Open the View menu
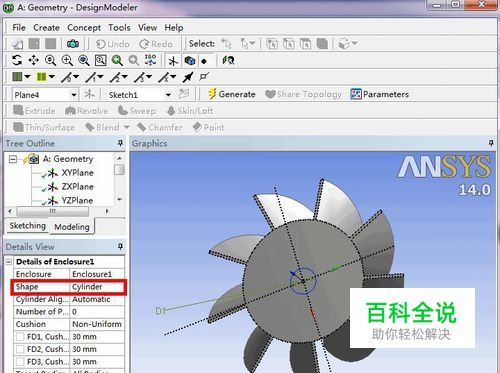The width and height of the screenshot is (500, 373). (147, 28)
